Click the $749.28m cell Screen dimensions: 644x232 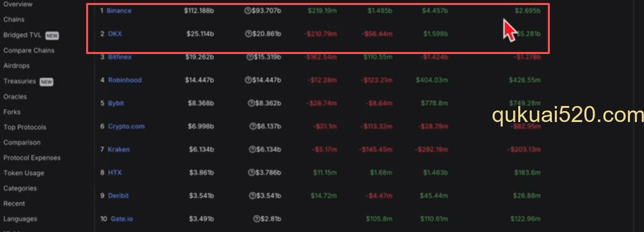point(525,103)
